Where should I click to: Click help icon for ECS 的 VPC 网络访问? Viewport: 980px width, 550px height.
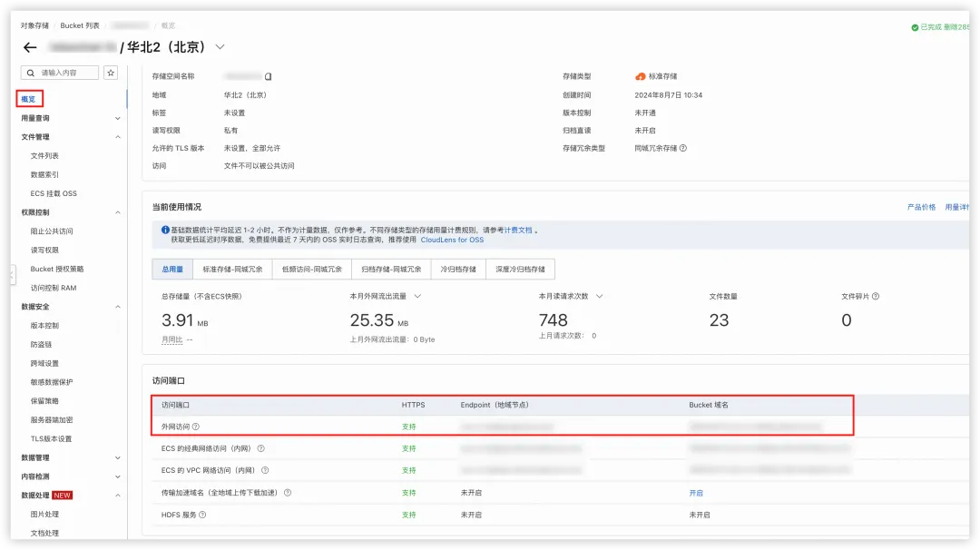tap(265, 471)
